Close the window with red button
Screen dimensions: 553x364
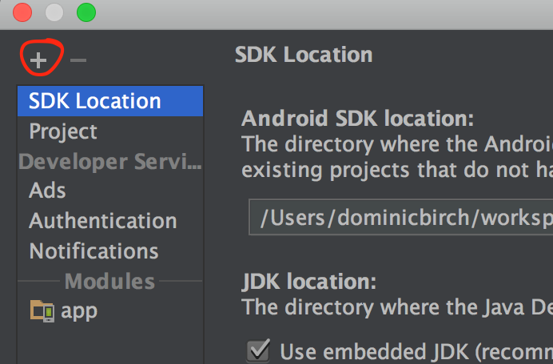pos(22,12)
